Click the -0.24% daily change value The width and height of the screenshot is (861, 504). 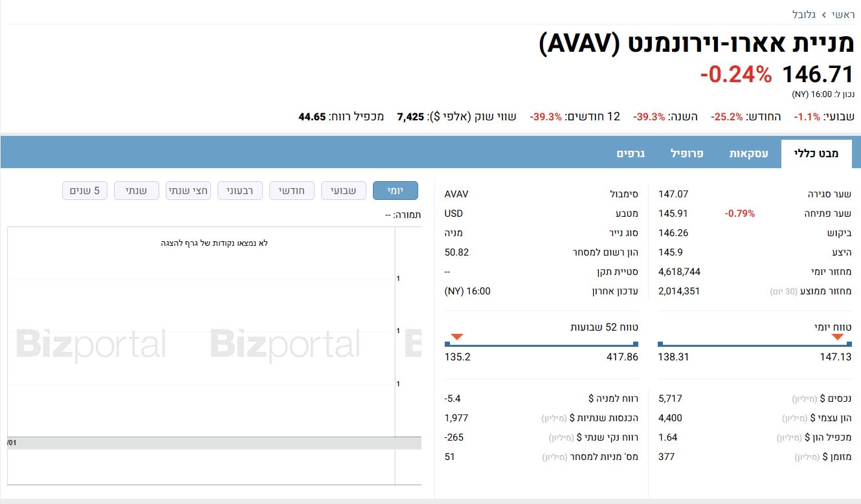coord(736,74)
